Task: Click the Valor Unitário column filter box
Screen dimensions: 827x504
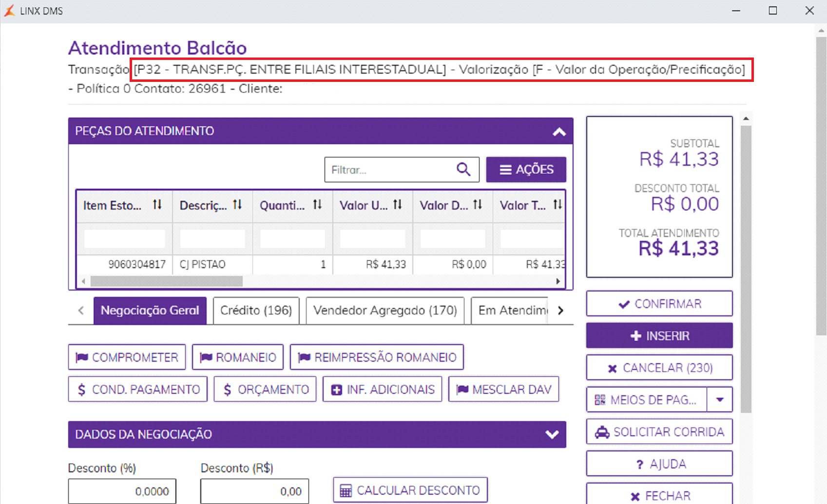Action: (373, 239)
